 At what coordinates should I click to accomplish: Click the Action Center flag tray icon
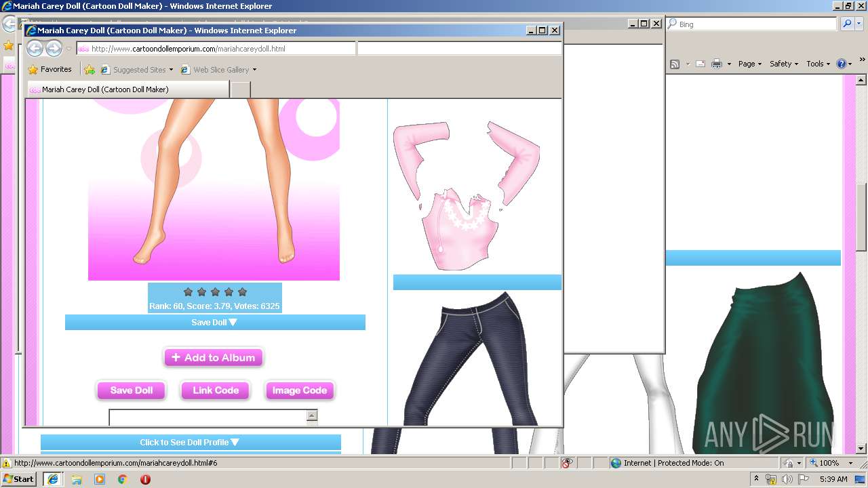click(x=804, y=479)
